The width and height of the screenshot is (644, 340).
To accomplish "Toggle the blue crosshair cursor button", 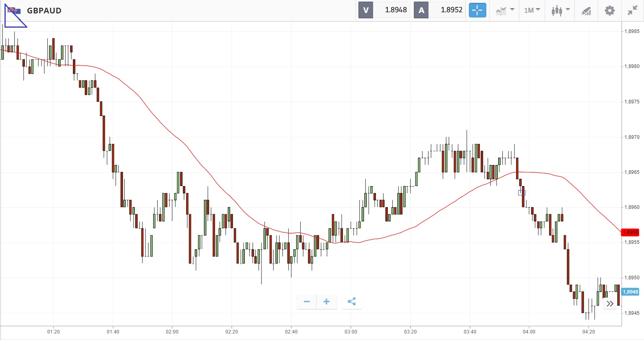I will [477, 10].
